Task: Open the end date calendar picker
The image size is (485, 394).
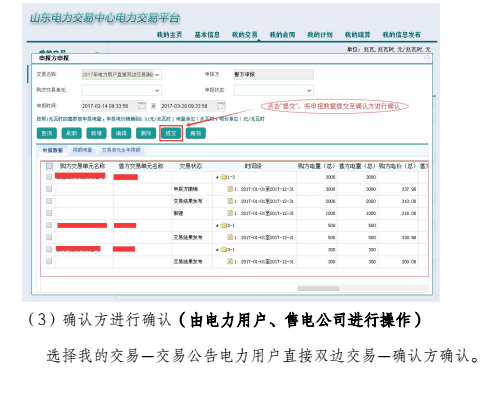Action: coord(221,106)
